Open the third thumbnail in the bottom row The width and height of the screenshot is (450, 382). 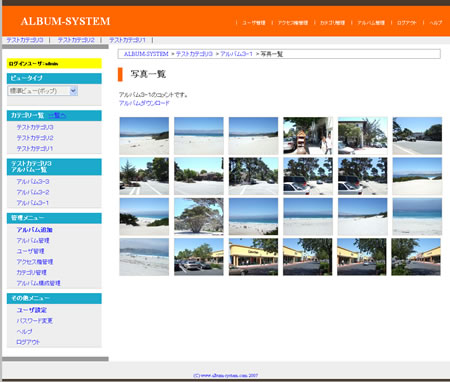253,257
